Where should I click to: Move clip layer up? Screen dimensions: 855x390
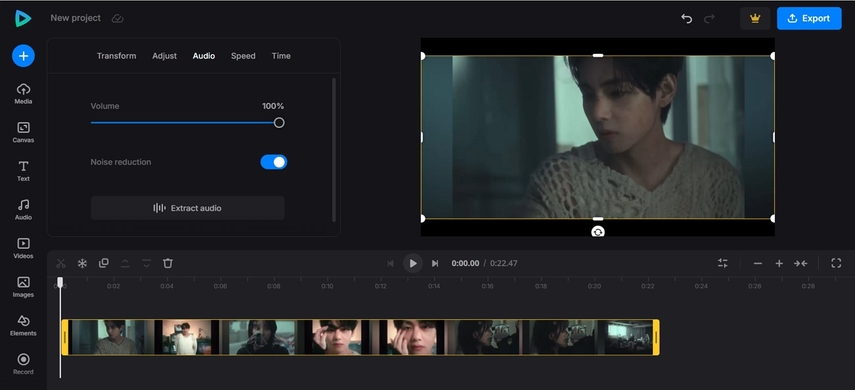pyautogui.click(x=125, y=263)
